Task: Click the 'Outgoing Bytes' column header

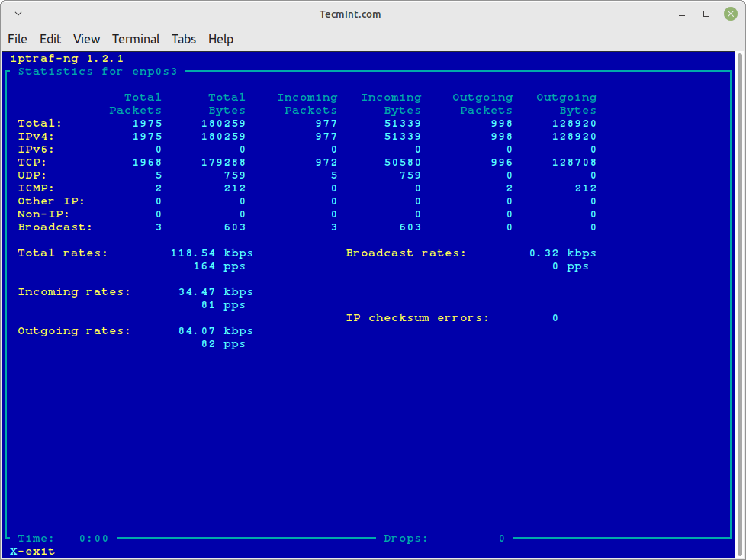Action: pyautogui.click(x=567, y=104)
